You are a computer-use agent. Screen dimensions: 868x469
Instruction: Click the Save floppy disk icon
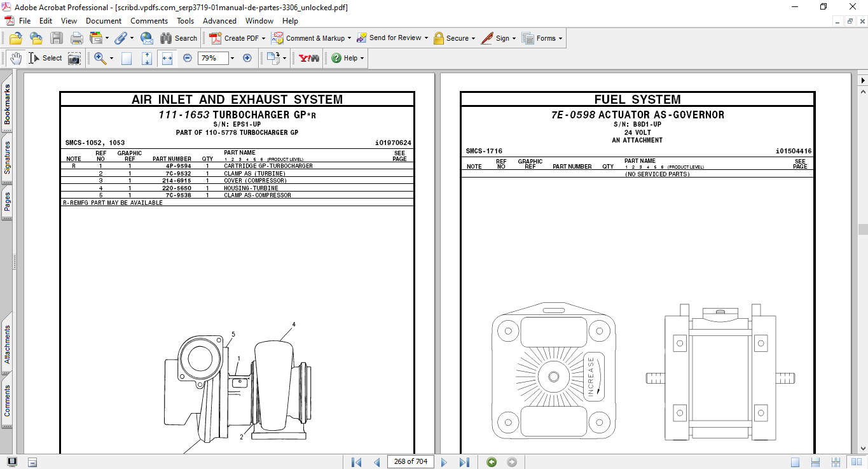click(57, 38)
